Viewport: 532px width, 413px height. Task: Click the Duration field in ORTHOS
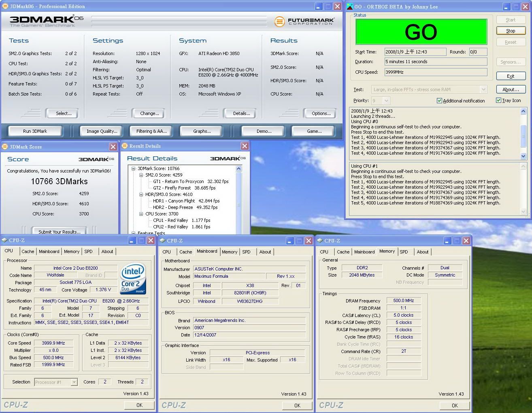(x=436, y=62)
